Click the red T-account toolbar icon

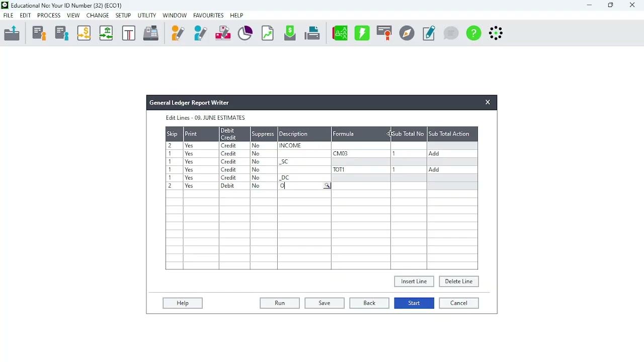pyautogui.click(x=129, y=34)
